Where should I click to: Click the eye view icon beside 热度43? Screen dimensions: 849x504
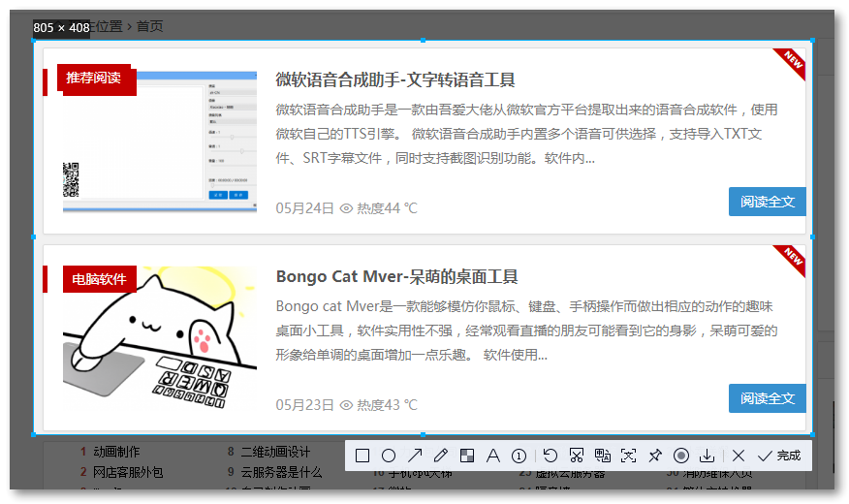tap(346, 405)
